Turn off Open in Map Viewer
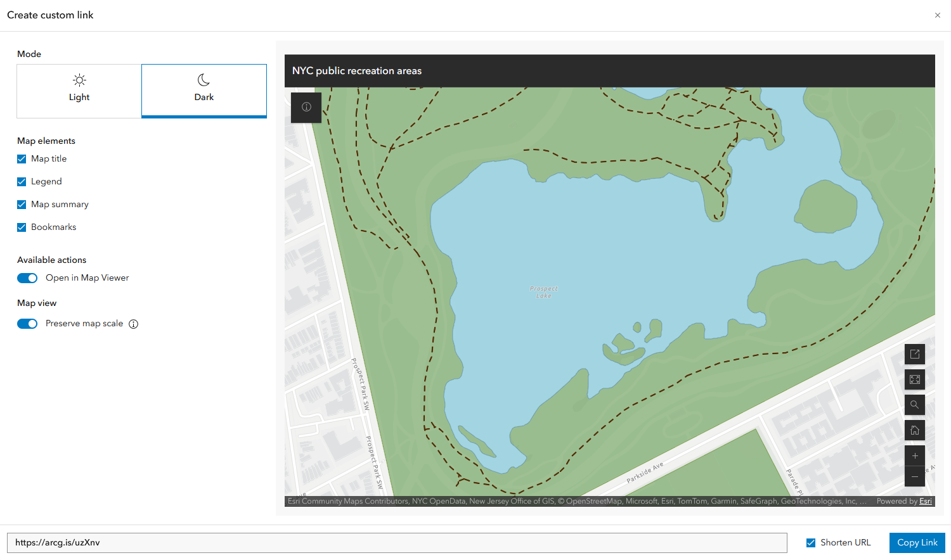 (x=27, y=278)
